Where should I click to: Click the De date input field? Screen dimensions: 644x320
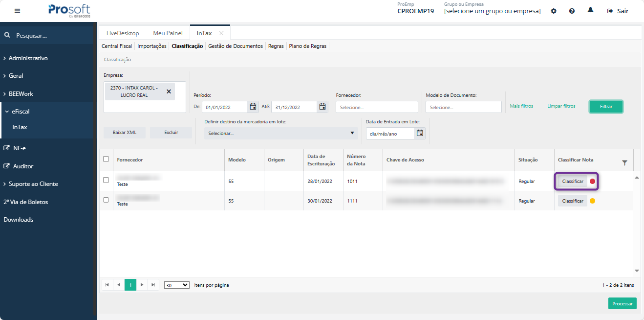pos(225,107)
